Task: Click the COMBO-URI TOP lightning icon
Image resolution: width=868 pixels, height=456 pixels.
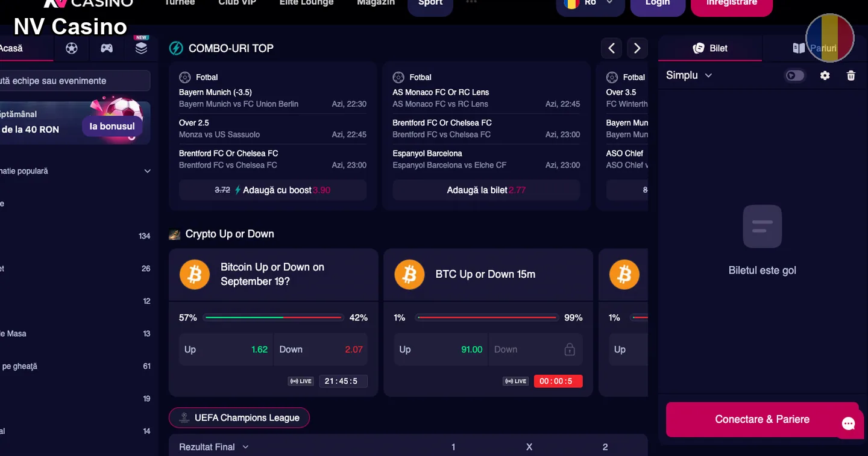Action: pos(176,48)
